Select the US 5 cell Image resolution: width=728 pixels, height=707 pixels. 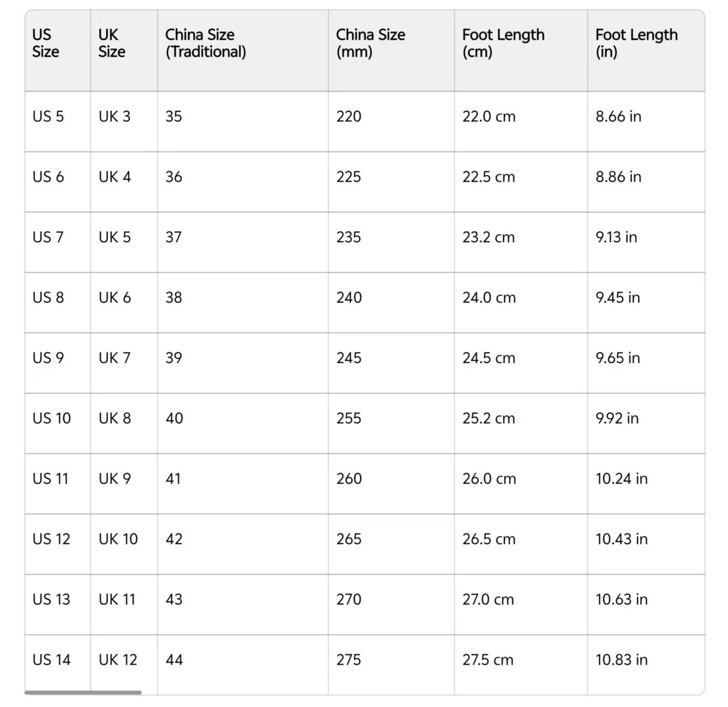48,117
